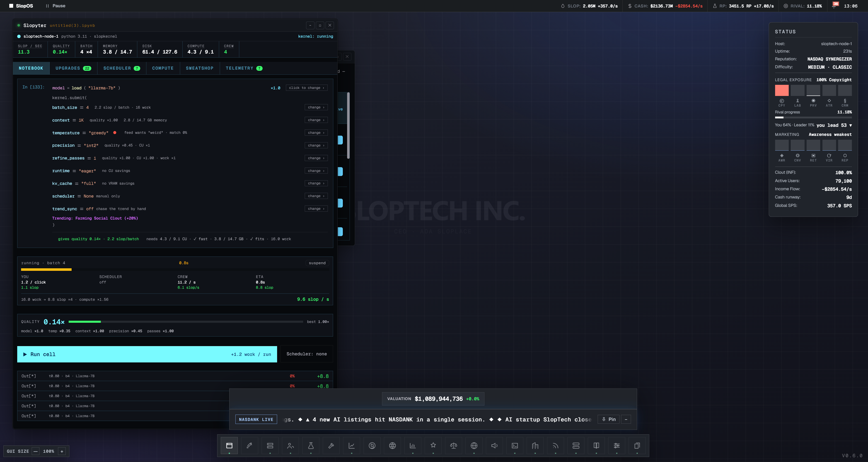Open the notebook window icon in the dock
The width and height of the screenshot is (868, 462).
point(229,445)
